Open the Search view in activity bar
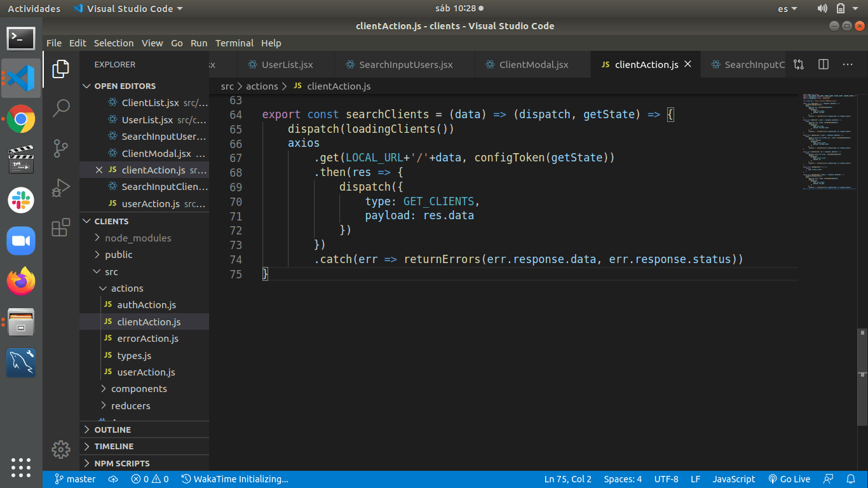This screenshot has height=488, width=868. 61,108
